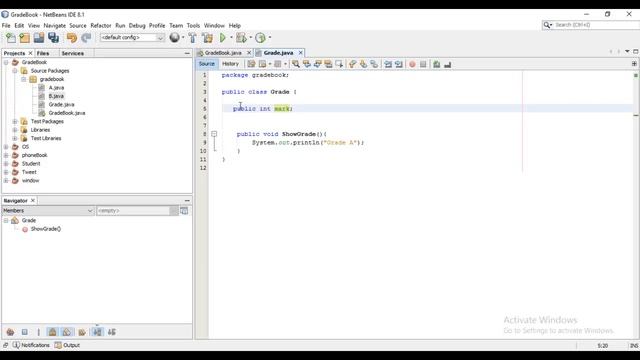Screen dimensions: 640x360
Task: Open the Refactor menu
Action: tap(100, 25)
